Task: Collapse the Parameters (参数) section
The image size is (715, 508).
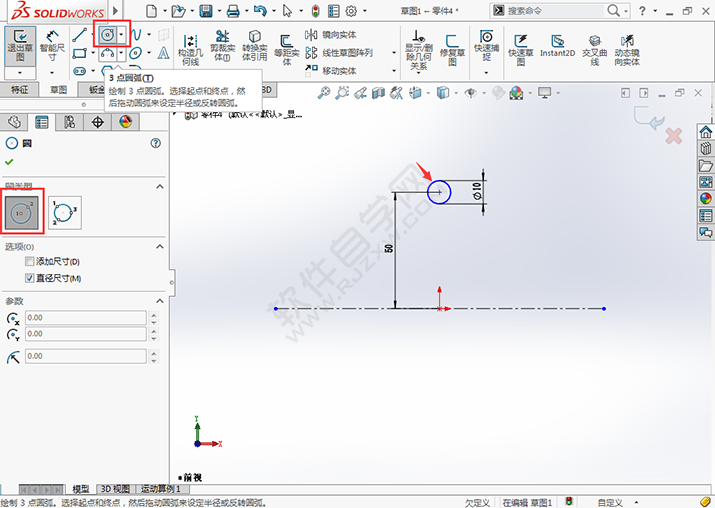Action: 158,301
